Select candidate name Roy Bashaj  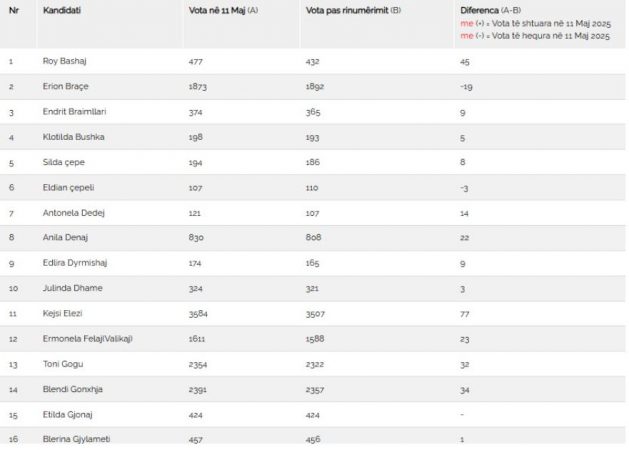[65, 61]
